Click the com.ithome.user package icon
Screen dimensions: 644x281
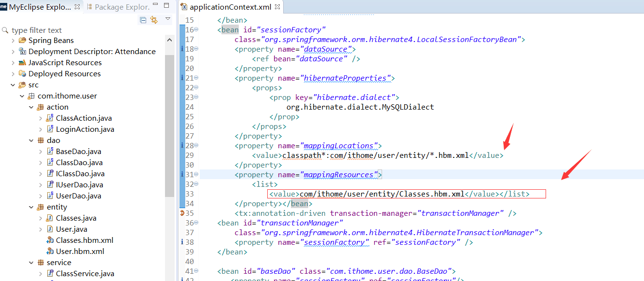point(31,96)
